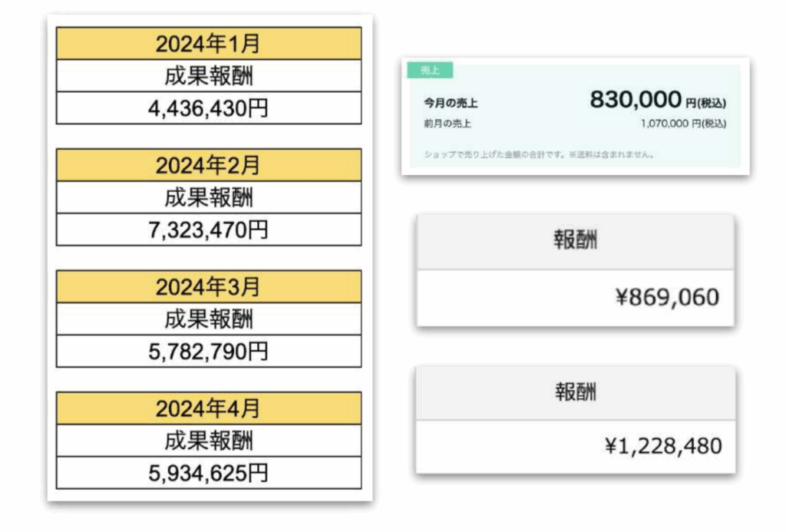Click the 2024年4月 header row

coord(208,408)
